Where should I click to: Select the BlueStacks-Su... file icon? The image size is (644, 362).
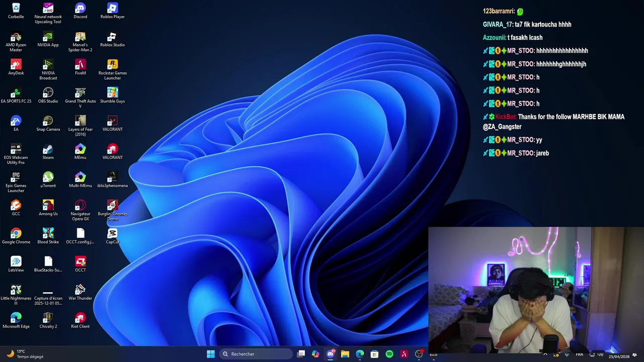[48, 264]
